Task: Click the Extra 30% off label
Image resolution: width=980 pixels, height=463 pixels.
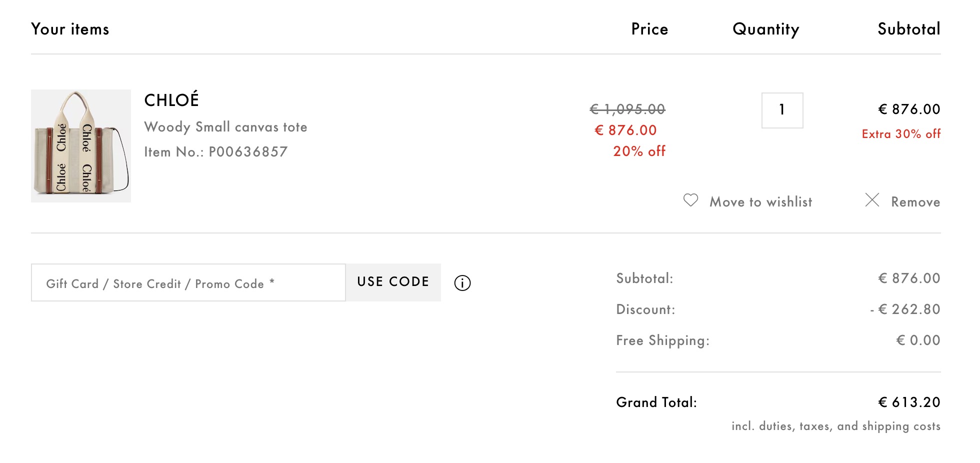Action: click(901, 134)
